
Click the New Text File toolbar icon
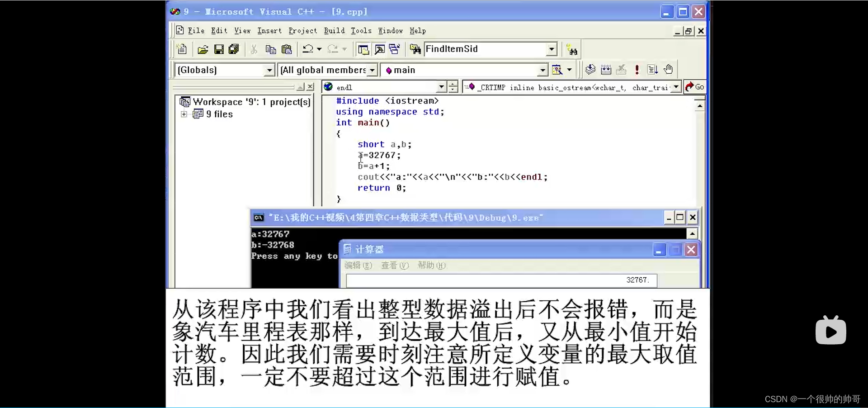[182, 49]
